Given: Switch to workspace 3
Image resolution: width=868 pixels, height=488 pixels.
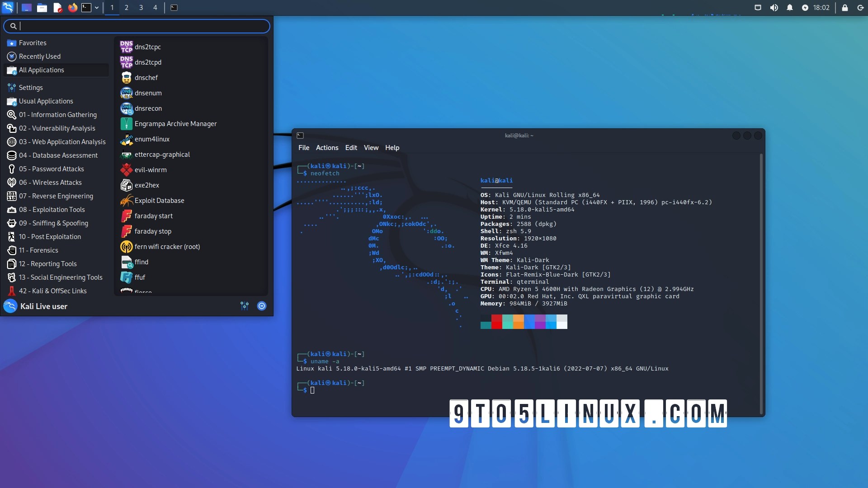Looking at the screenshot, I should pyautogui.click(x=141, y=7).
